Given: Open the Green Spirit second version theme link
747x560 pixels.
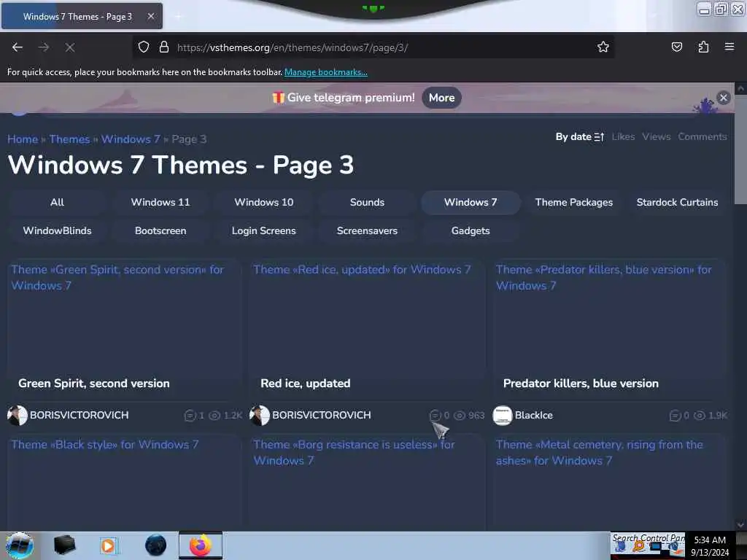Looking at the screenshot, I should 117,278.
